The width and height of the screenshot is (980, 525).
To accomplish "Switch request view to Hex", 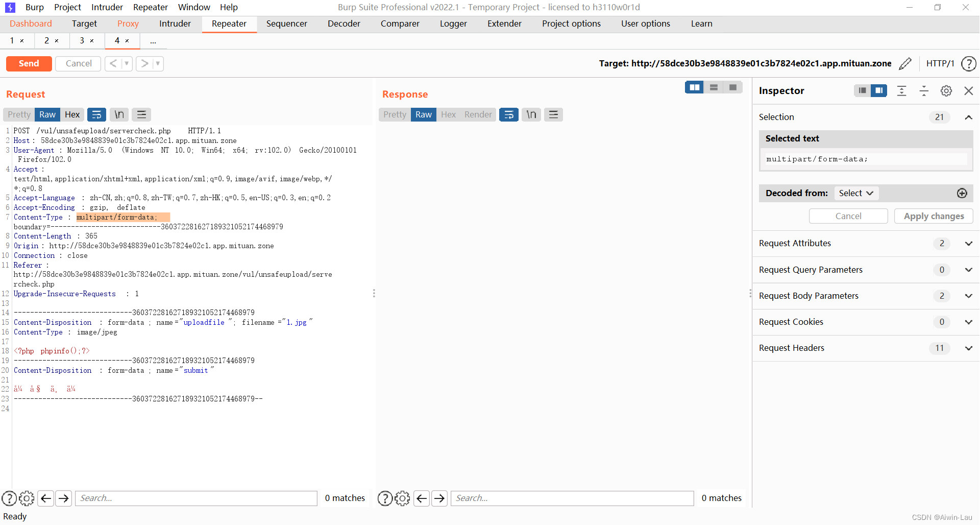I will coord(72,114).
